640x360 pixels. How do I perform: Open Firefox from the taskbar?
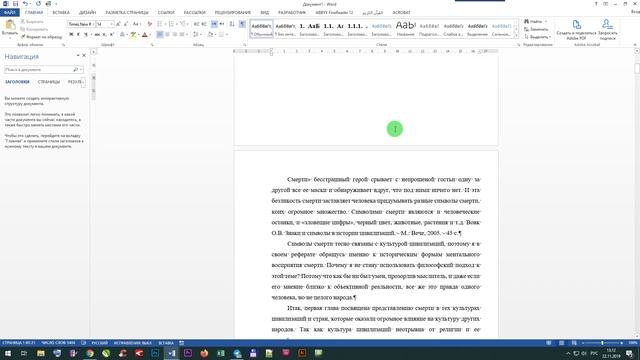coord(204,353)
